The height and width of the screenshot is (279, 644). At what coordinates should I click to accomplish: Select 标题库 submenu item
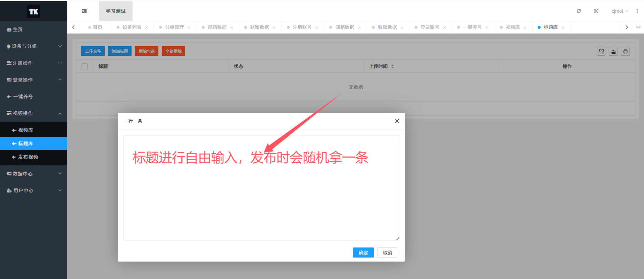coord(34,144)
